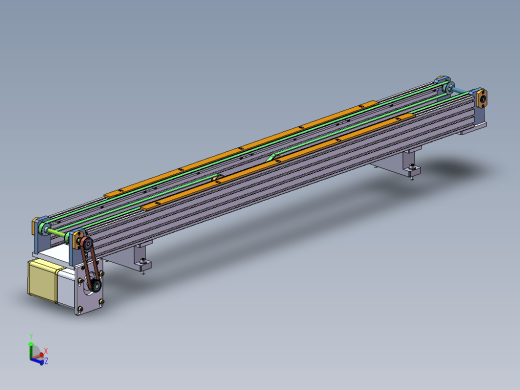Viewport: 520px width, 390px height.
Task: Click the XYZ coordinate axis triad
Action: pyautogui.click(x=38, y=350)
